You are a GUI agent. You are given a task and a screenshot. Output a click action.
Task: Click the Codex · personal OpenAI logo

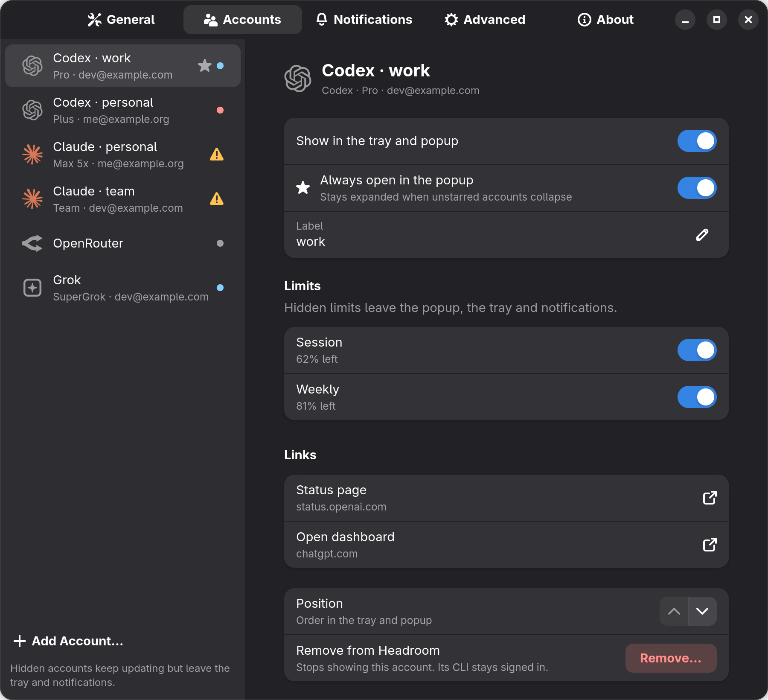tap(32, 110)
